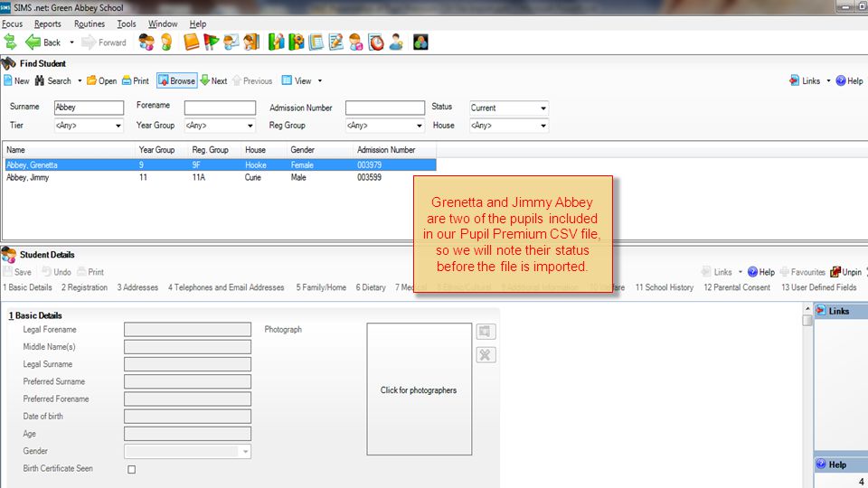868x488 pixels.
Task: Click the load photograph icon button
Action: click(486, 332)
